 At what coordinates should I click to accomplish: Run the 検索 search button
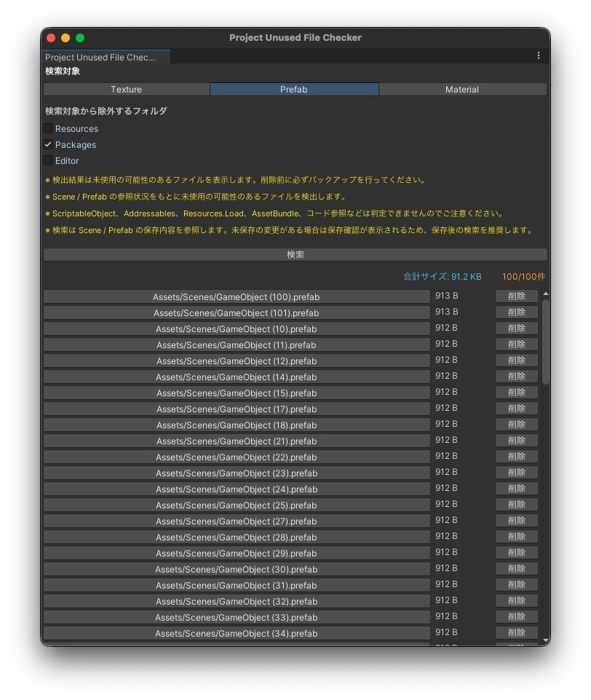pos(295,253)
